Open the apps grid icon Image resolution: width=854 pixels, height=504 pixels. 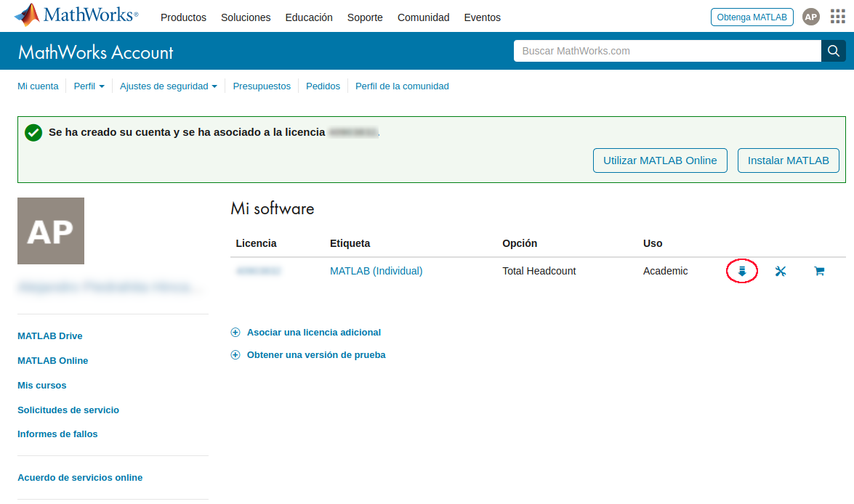coord(838,17)
